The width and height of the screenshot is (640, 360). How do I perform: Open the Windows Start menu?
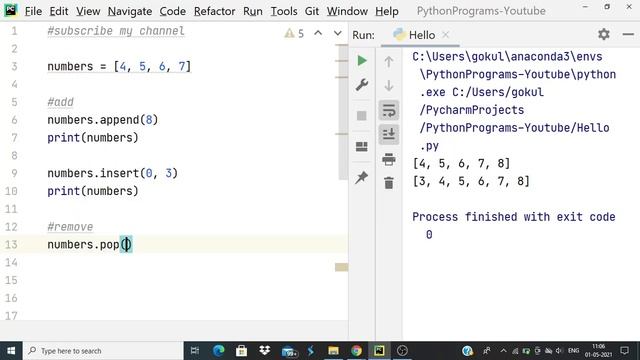tap(11, 351)
